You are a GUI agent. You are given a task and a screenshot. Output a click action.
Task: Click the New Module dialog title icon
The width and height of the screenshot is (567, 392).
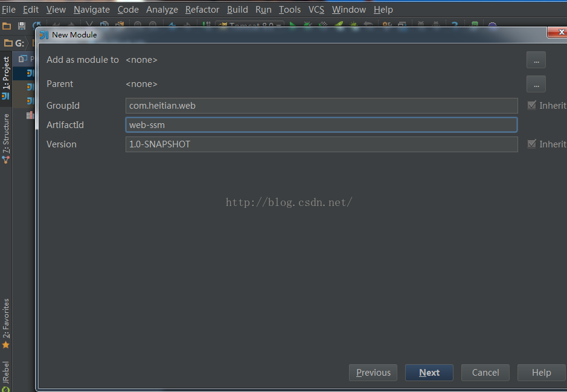[x=44, y=34]
